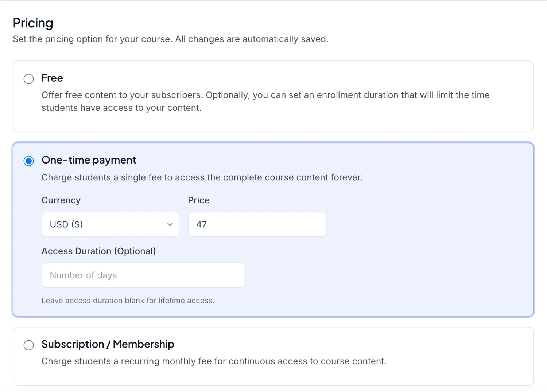Click the Access Duration (Optional) label
The width and height of the screenshot is (547, 392).
point(98,251)
